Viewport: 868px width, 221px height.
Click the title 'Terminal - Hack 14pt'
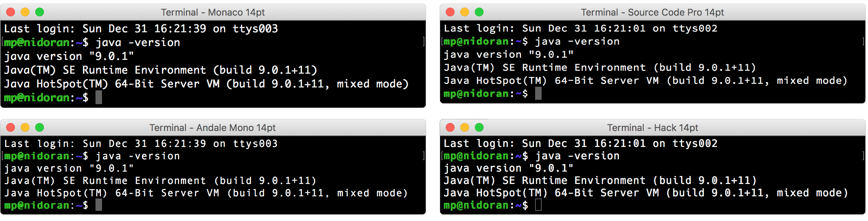(652, 128)
